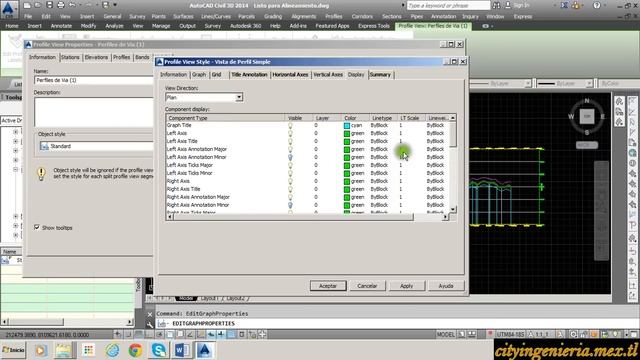
Task: Click the MODEL status bar button
Action: [x=446, y=334]
